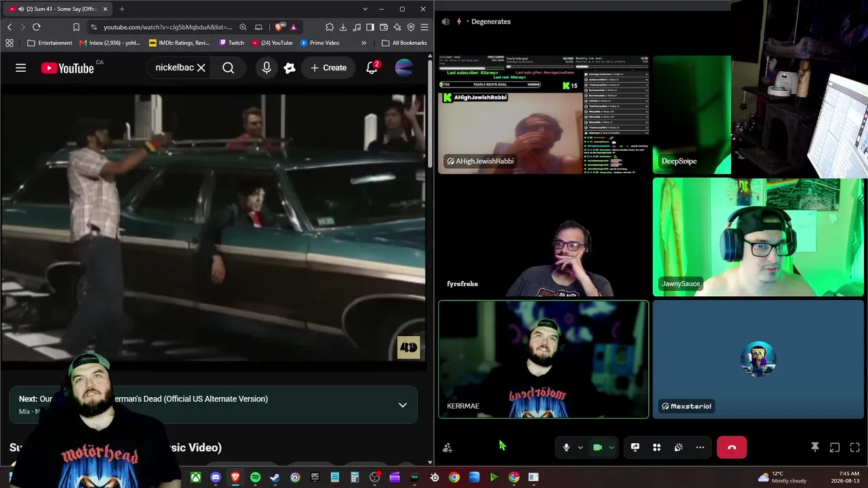Viewport: 868px width, 488px height.
Task: Open the Twitch bookmark
Action: click(232, 43)
